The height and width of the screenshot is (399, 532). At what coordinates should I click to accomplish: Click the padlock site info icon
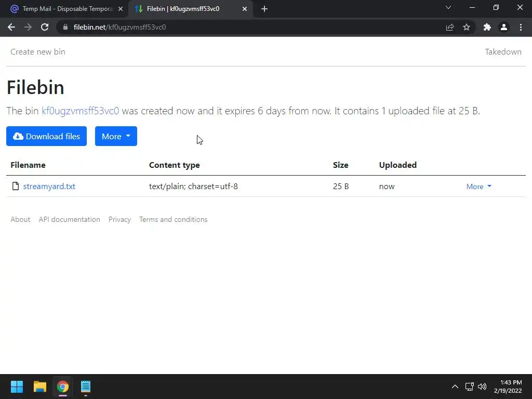tap(65, 27)
